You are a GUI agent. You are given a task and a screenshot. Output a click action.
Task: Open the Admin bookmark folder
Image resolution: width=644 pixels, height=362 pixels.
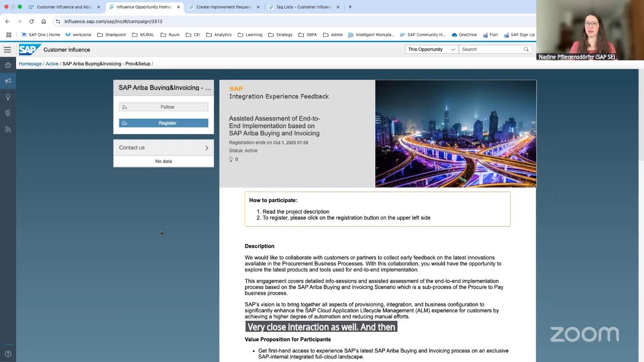(x=333, y=35)
